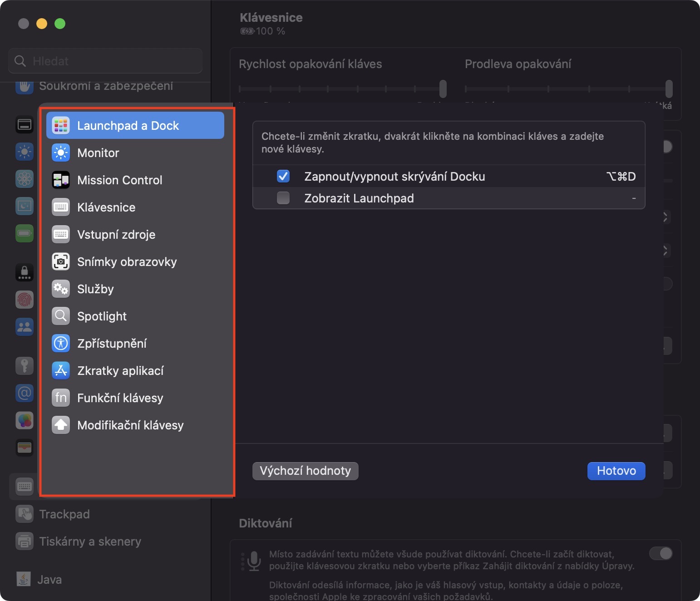700x601 pixels.
Task: Click the Služby gears icon
Action: [60, 289]
